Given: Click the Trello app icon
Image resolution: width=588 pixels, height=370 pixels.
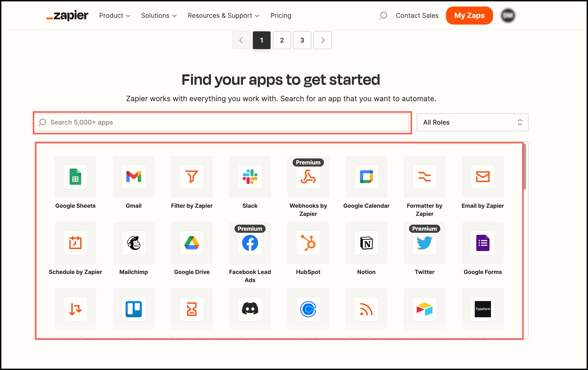Looking at the screenshot, I should pyautogui.click(x=133, y=309).
